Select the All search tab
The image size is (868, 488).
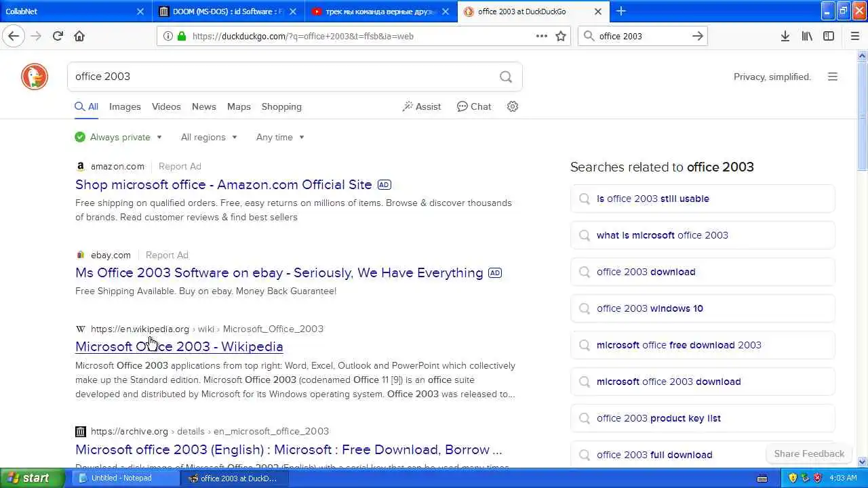86,106
